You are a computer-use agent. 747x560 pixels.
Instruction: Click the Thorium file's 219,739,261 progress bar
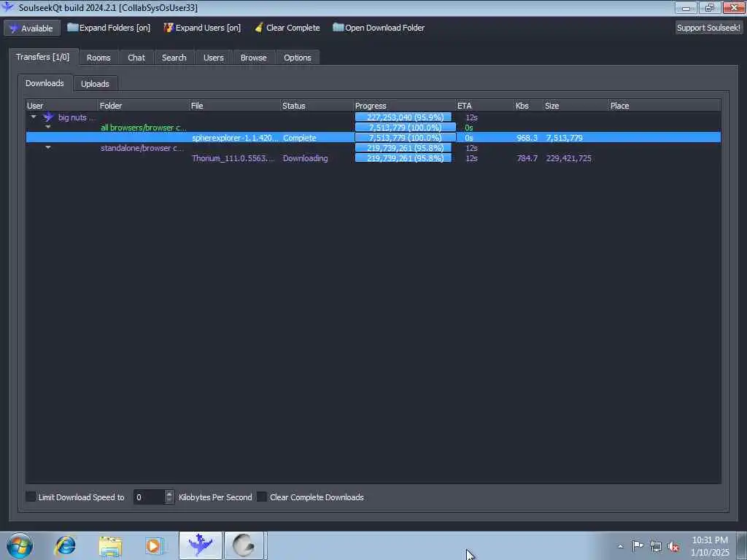(x=403, y=158)
